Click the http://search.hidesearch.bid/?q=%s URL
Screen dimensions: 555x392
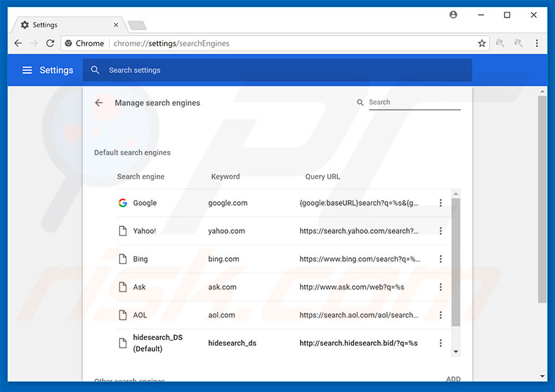click(358, 343)
